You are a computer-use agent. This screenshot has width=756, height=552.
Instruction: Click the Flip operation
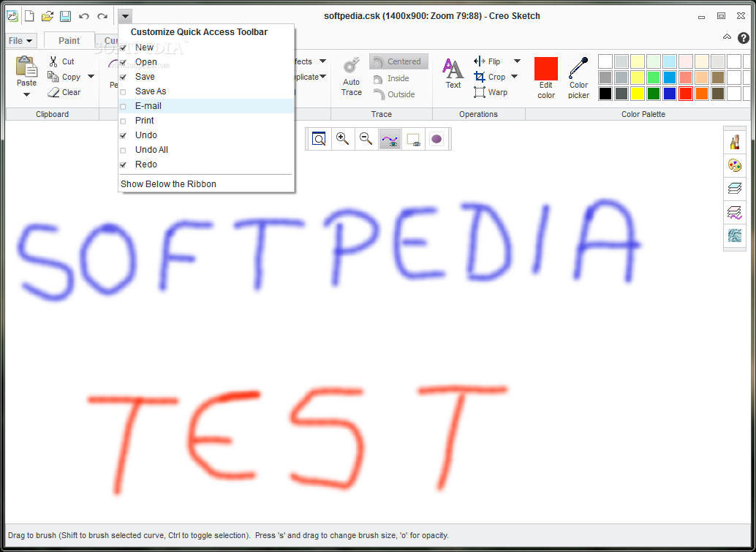(x=488, y=61)
